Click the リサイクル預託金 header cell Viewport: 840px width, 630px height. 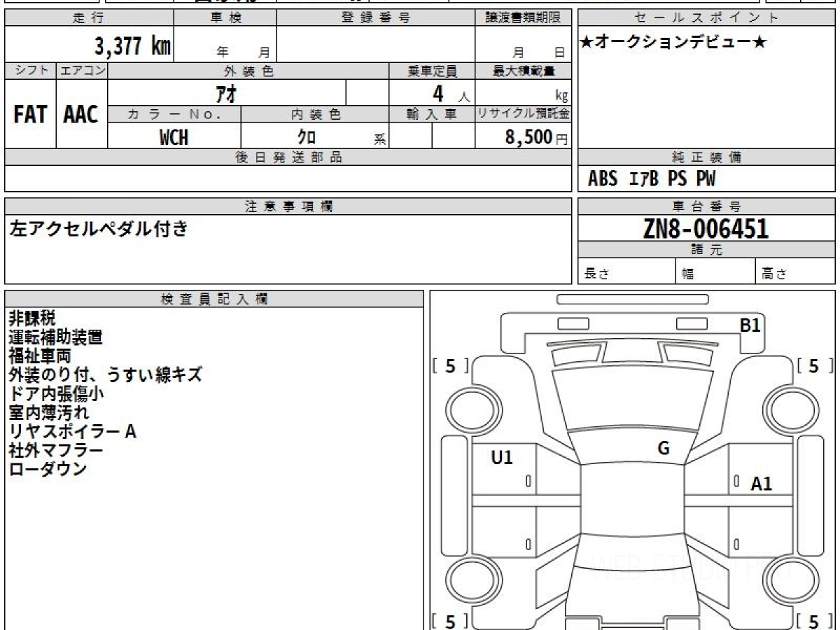click(x=523, y=114)
